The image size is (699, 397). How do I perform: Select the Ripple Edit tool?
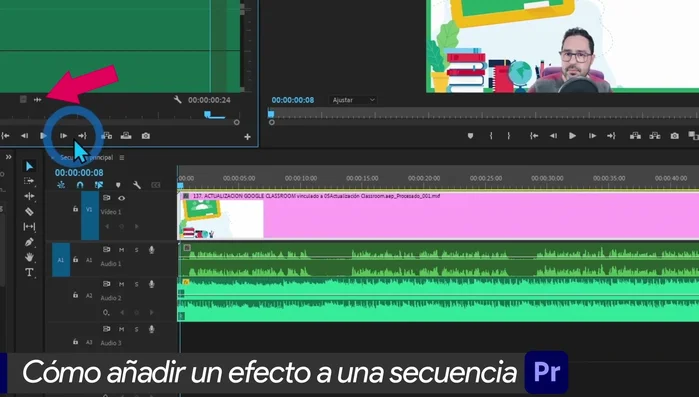tap(29, 196)
